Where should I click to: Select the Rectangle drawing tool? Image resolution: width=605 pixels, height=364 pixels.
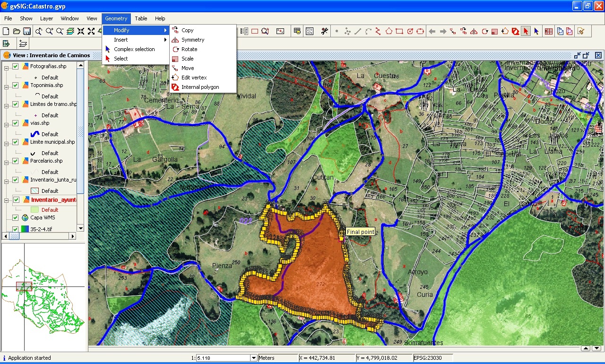pyautogui.click(x=399, y=31)
